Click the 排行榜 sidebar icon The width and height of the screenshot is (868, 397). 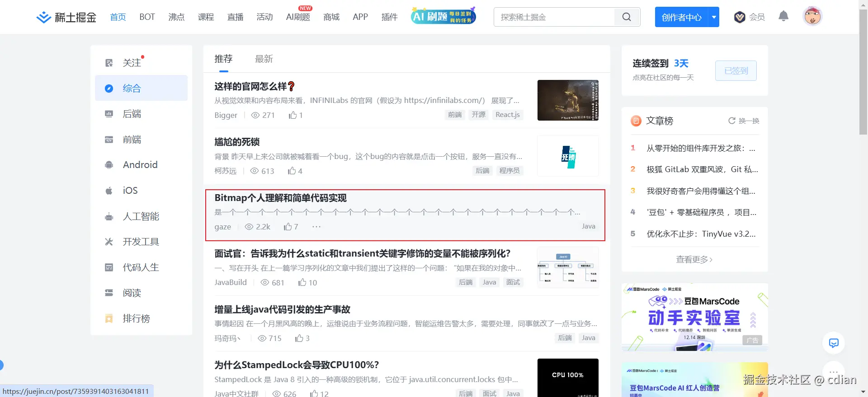[x=109, y=318]
